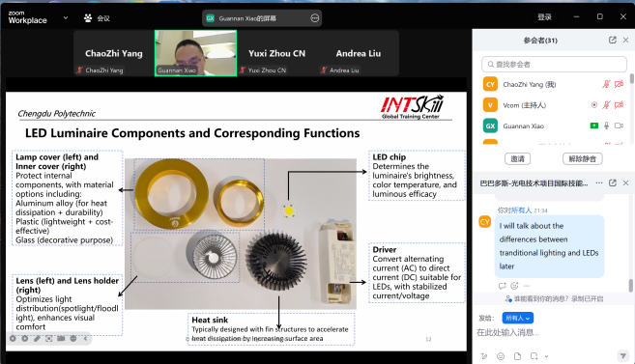Attach a file to chat message
635x364 pixels.
coord(517,356)
